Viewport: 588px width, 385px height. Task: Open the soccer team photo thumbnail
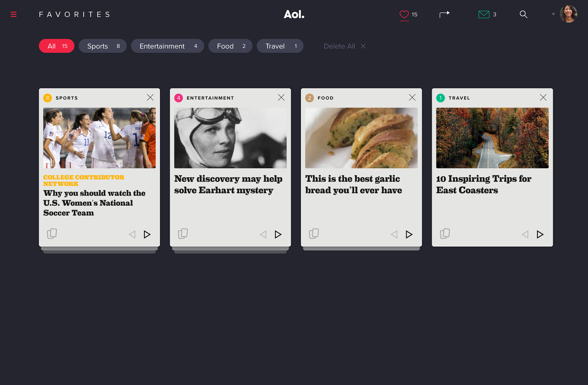pos(99,138)
